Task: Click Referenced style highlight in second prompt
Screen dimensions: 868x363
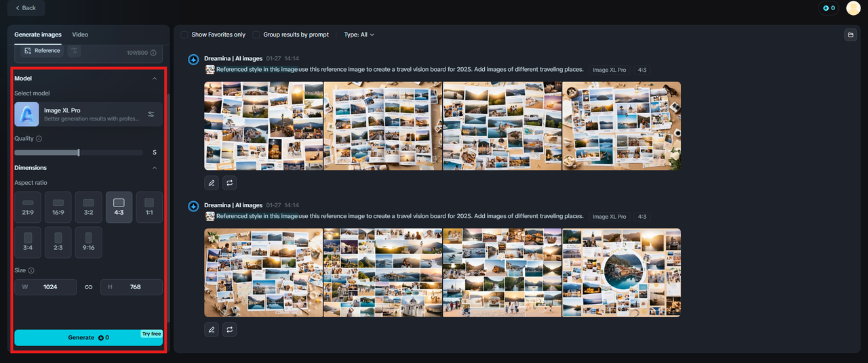Action: (257, 216)
